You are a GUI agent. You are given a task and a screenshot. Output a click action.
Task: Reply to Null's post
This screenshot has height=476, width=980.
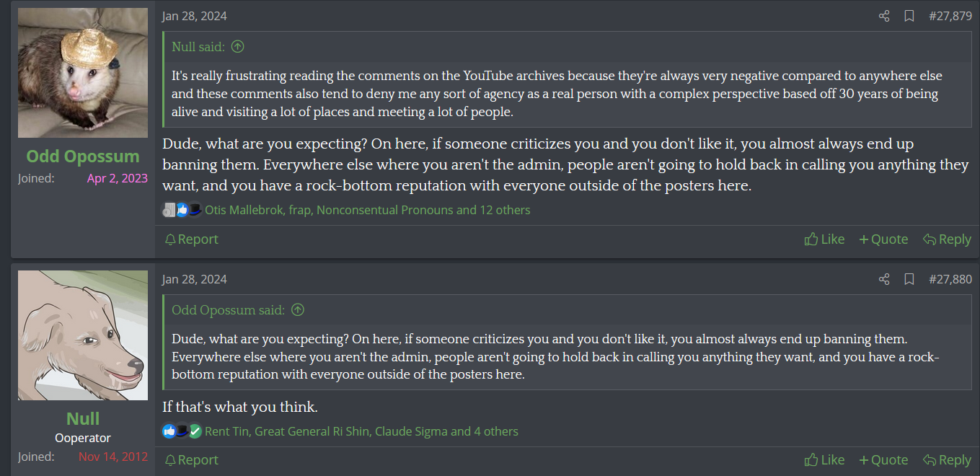coord(947,460)
